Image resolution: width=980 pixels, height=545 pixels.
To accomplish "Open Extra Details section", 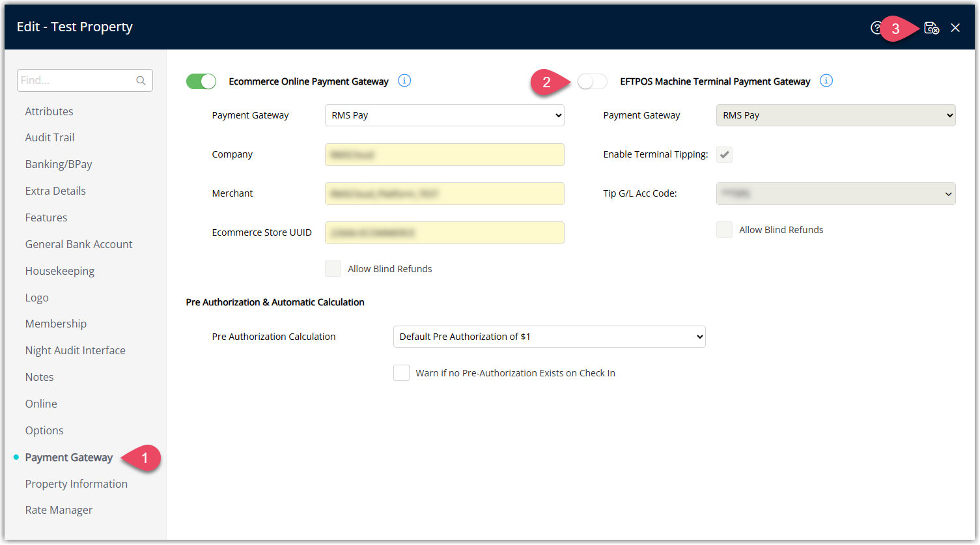I will coord(55,191).
